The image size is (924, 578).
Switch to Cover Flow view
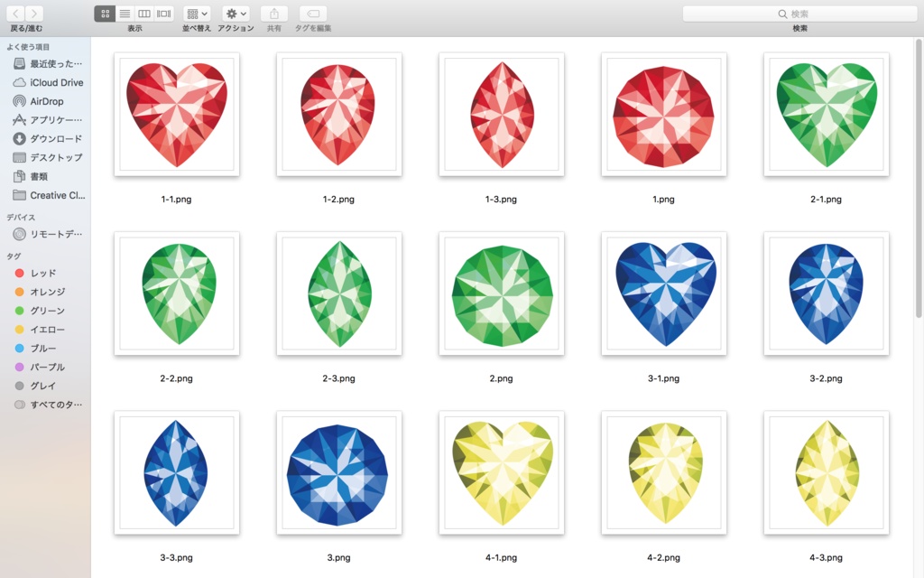click(164, 14)
